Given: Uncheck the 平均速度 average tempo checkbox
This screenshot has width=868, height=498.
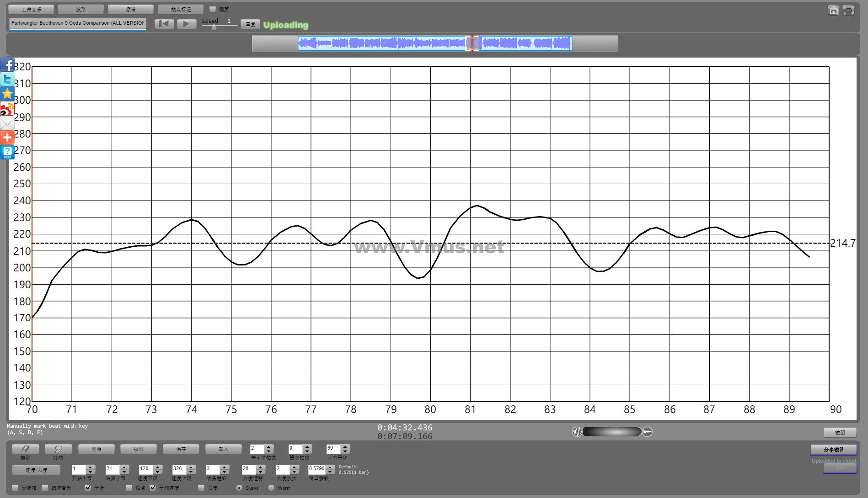Looking at the screenshot, I should [x=153, y=487].
